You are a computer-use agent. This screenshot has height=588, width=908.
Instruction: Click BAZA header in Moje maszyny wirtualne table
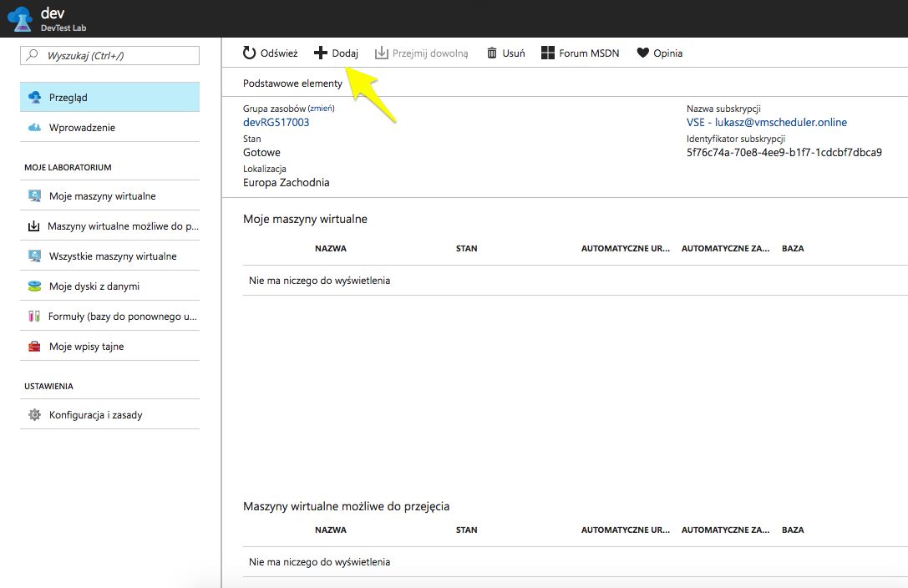click(x=793, y=248)
